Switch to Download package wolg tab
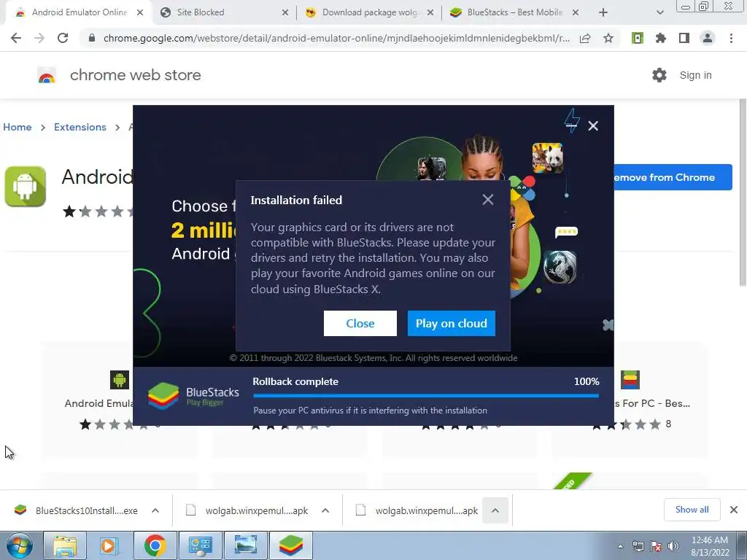The width and height of the screenshot is (747, 560). click(370, 12)
